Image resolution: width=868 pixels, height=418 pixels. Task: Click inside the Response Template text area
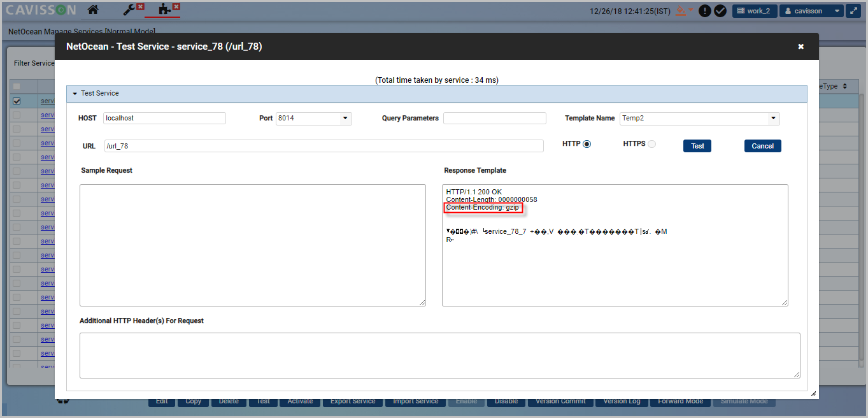tap(615, 245)
